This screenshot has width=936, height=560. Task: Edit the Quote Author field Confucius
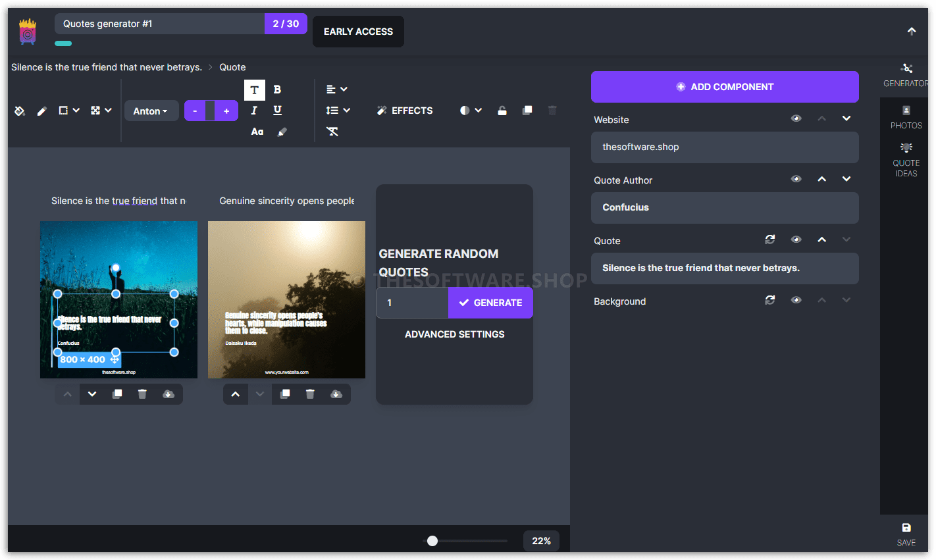point(725,208)
